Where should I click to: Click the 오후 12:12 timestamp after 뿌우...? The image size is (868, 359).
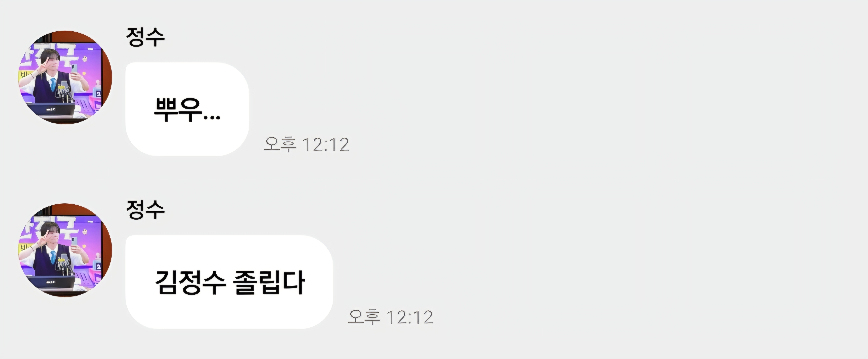pyautogui.click(x=306, y=144)
